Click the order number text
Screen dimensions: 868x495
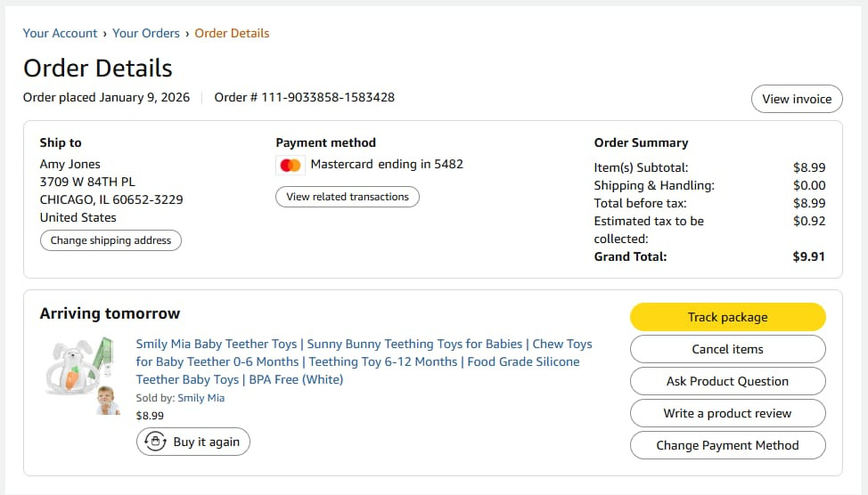click(x=305, y=97)
